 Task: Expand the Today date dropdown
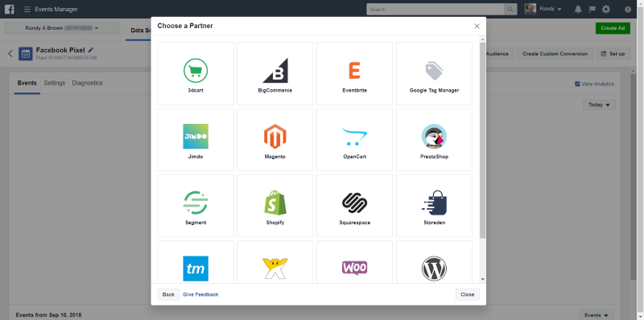pyautogui.click(x=599, y=105)
